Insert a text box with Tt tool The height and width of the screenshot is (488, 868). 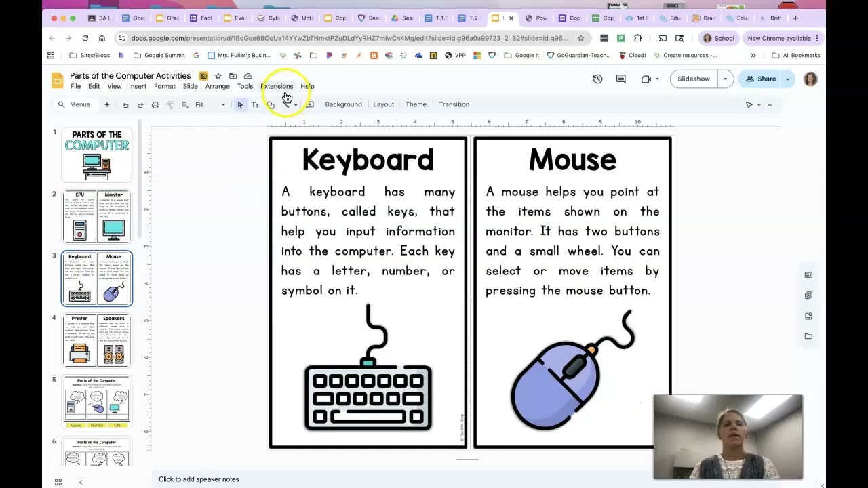coord(255,104)
